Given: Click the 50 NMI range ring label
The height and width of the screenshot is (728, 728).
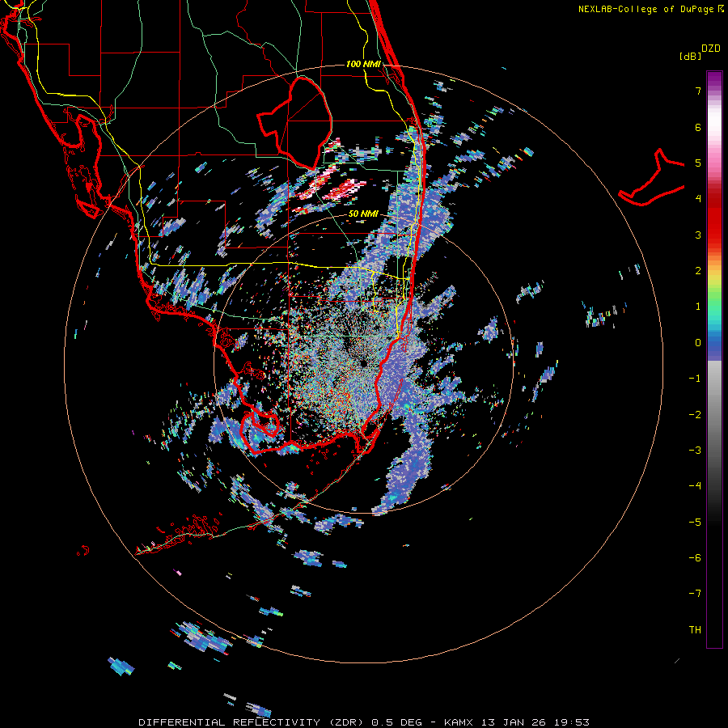Looking at the screenshot, I should (363, 214).
